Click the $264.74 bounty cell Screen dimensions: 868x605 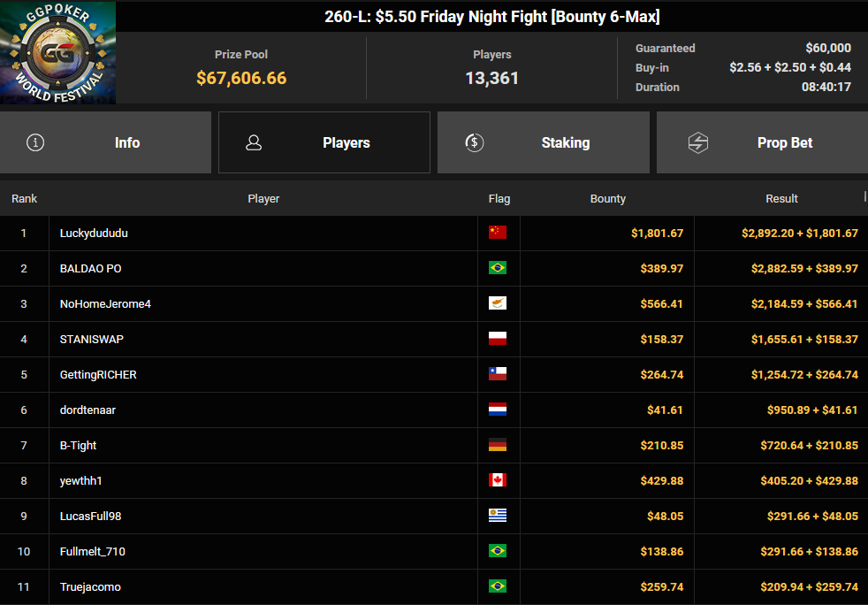[606, 374]
